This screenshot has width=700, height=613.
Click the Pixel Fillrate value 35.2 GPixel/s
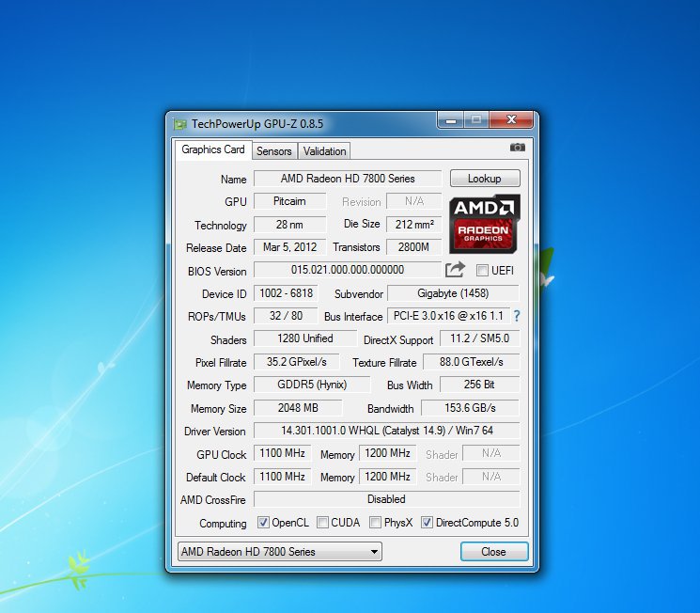[296, 362]
